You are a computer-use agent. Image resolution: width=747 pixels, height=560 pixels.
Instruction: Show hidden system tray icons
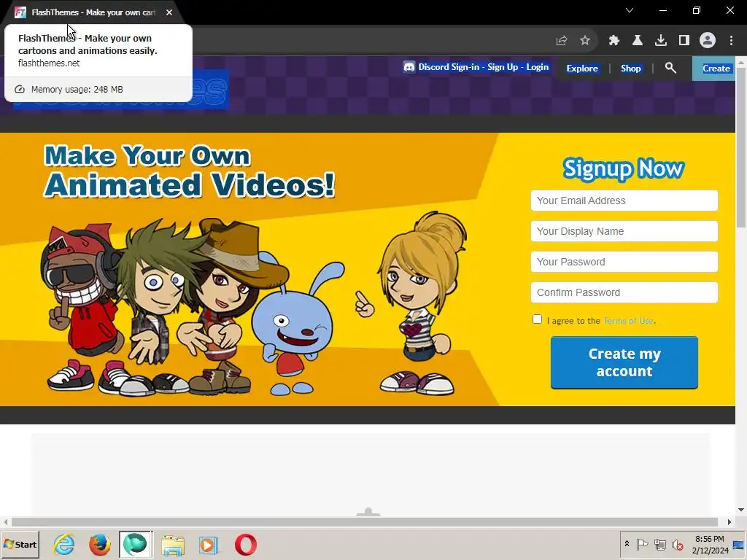click(x=627, y=544)
